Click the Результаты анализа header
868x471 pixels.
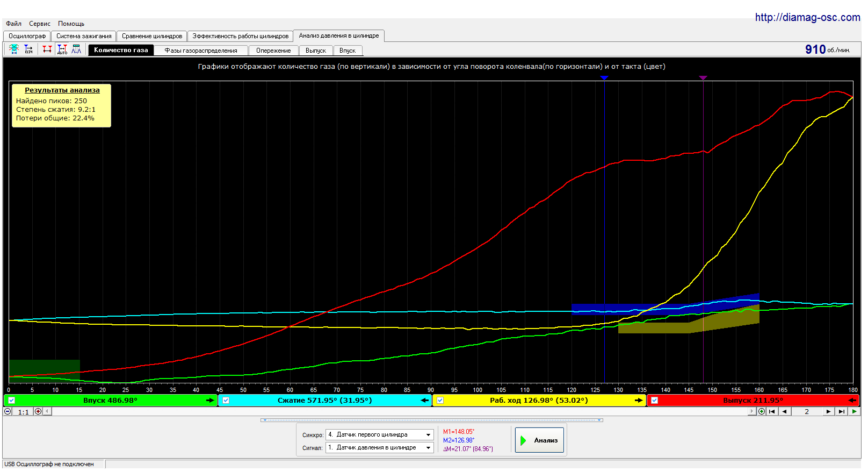tap(62, 90)
